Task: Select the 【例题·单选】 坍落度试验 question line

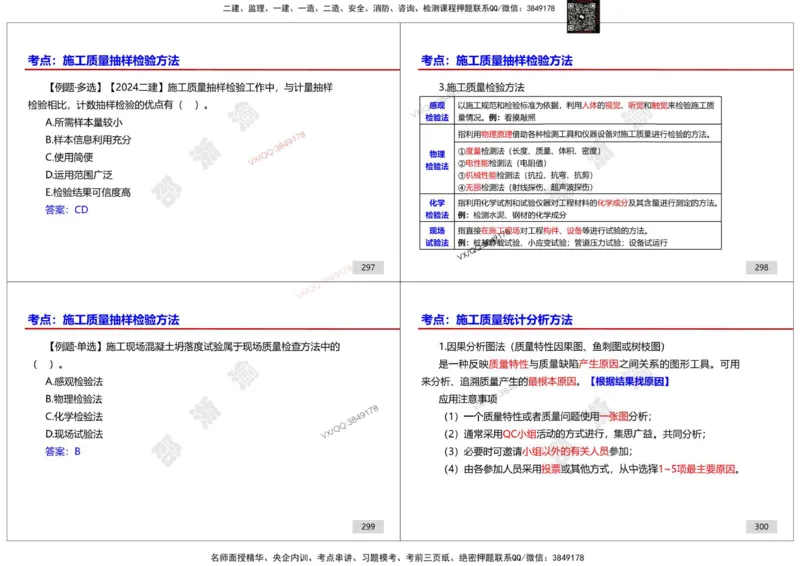Action: (x=193, y=347)
